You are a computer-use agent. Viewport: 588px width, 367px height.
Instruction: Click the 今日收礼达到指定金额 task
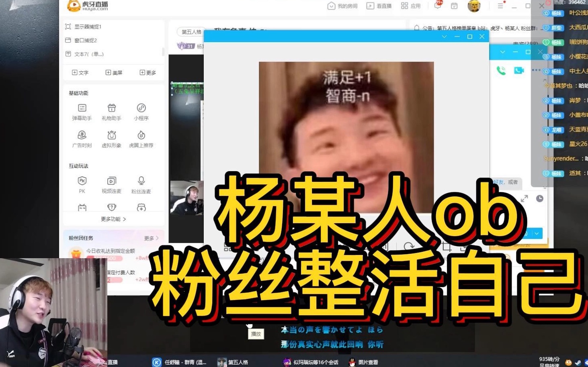point(111,251)
